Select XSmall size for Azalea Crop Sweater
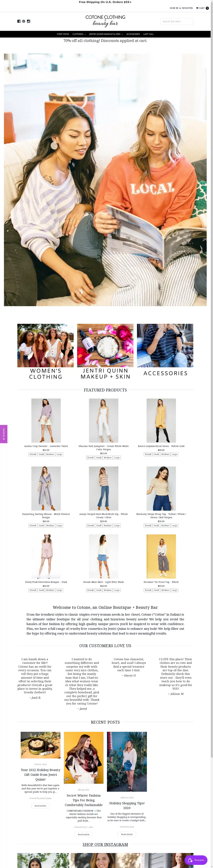 tap(33, 454)
